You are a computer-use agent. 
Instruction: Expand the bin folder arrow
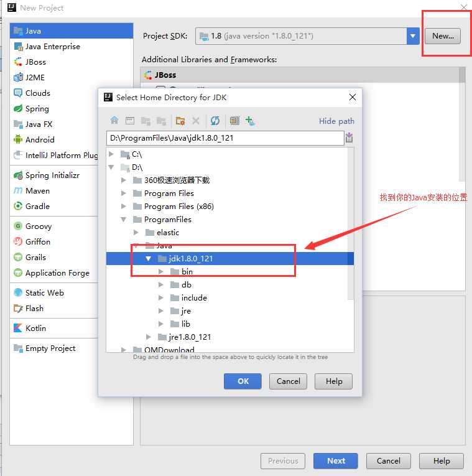coord(161,272)
